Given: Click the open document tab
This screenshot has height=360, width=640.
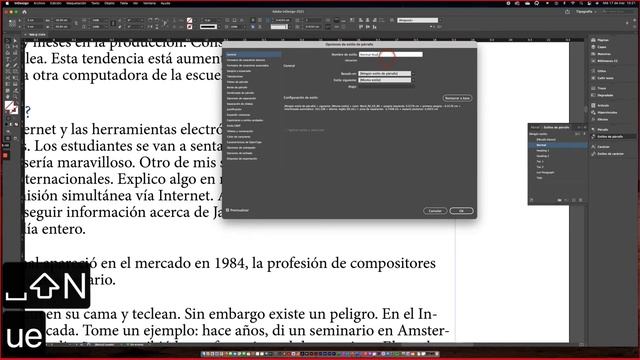Looking at the screenshot, I should point(36,35).
